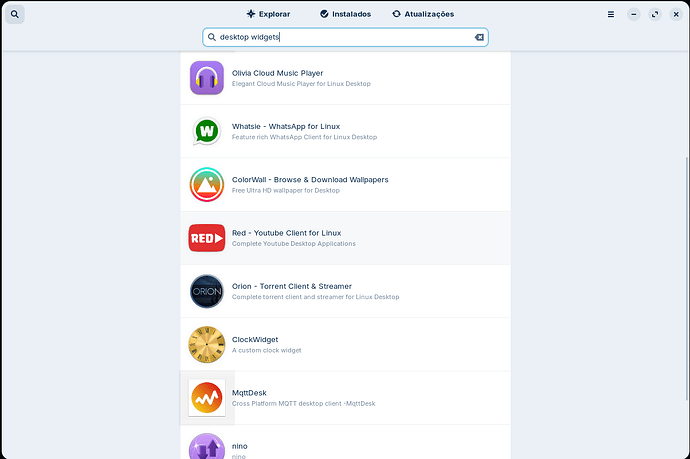Open the Olivia Cloud Music Player title
Viewport: 690px width, 459px height.
click(277, 73)
